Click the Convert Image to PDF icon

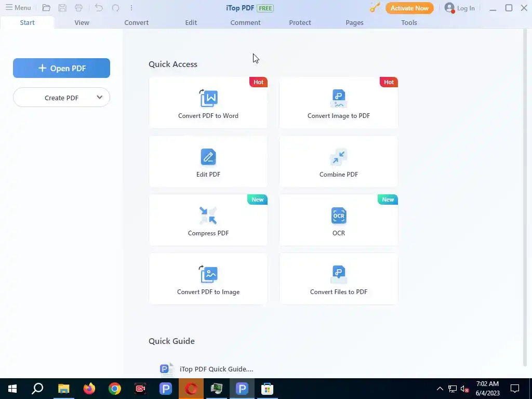tap(339, 98)
